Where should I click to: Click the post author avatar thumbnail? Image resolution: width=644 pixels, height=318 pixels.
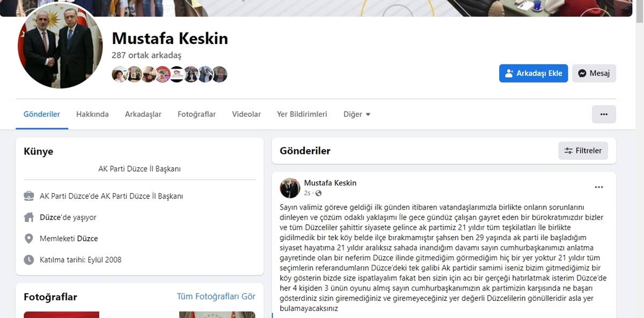click(x=290, y=188)
